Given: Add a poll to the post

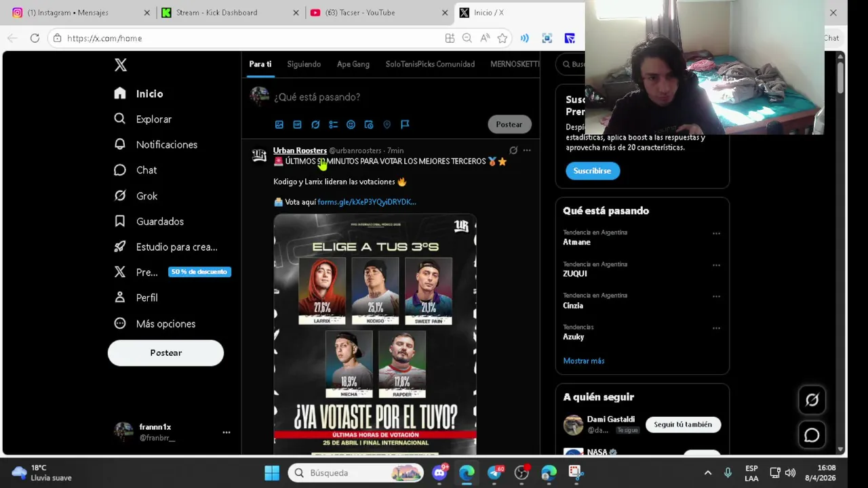Looking at the screenshot, I should 333,125.
